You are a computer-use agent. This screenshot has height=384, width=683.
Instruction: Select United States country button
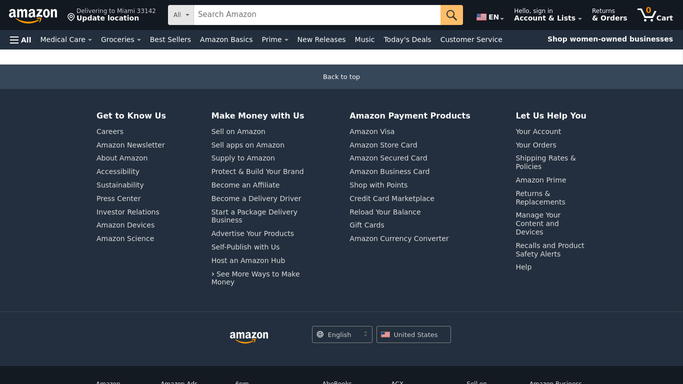click(x=413, y=334)
